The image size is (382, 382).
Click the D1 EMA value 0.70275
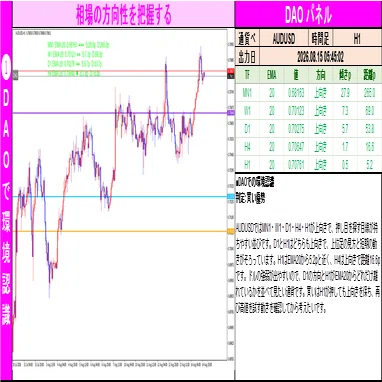tap(296, 129)
